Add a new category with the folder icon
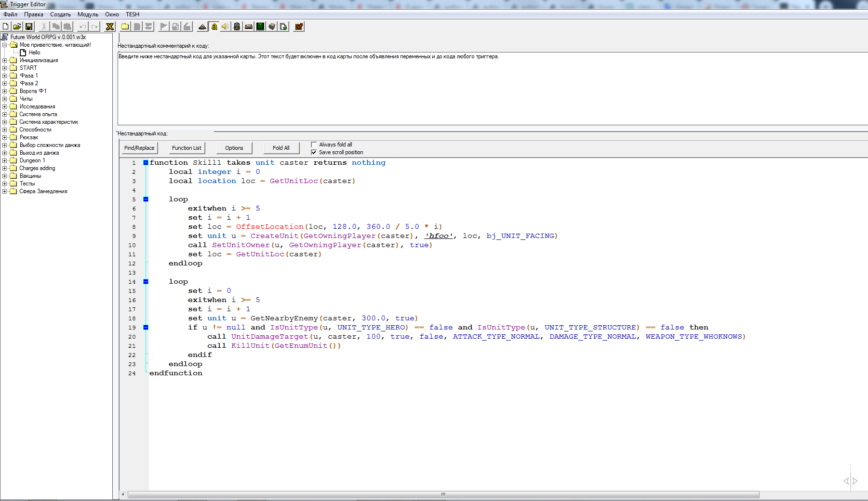Viewport: 868px width, 501px height. coord(125,26)
